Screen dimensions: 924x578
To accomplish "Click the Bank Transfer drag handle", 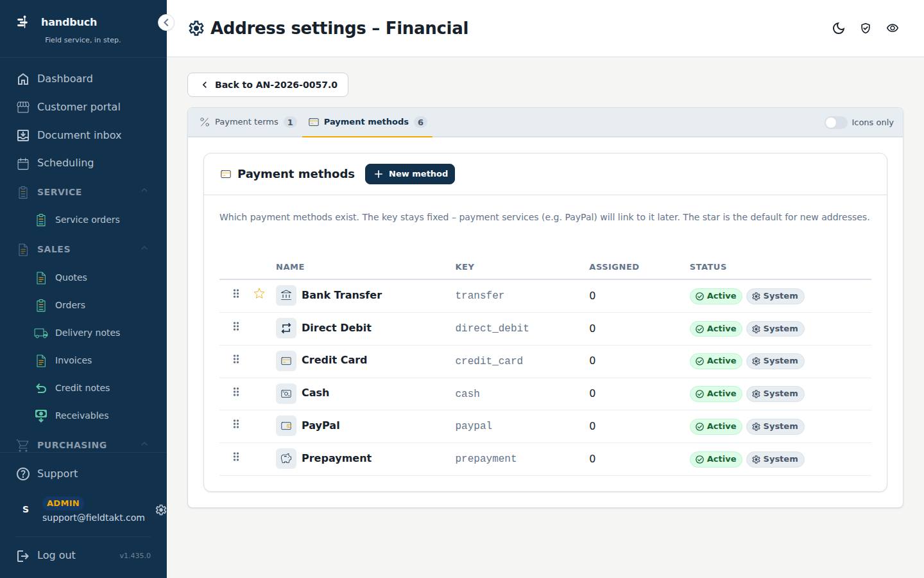I will tap(236, 293).
